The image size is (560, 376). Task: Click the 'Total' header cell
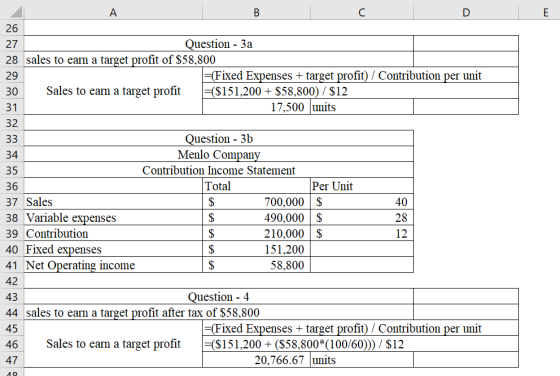[256, 186]
